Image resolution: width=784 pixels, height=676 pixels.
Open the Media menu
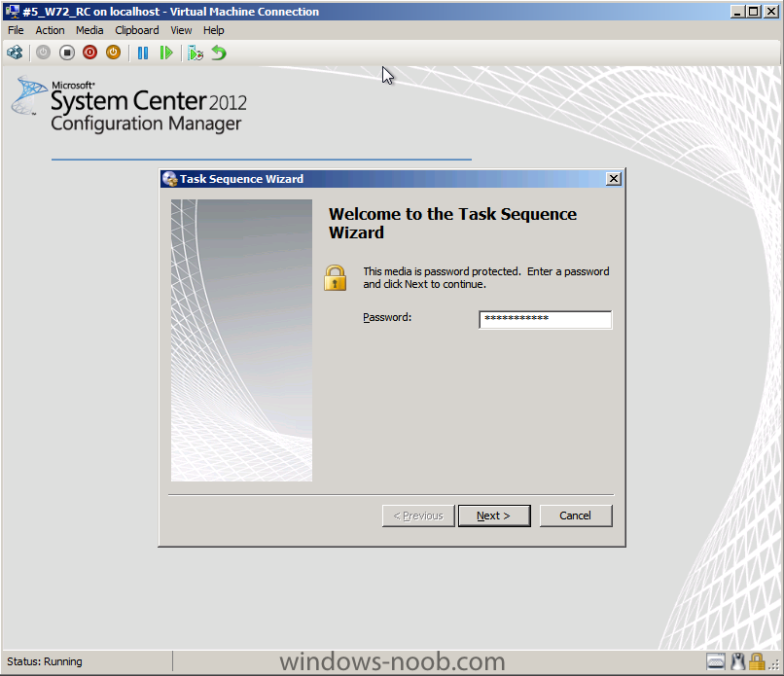pyautogui.click(x=89, y=30)
